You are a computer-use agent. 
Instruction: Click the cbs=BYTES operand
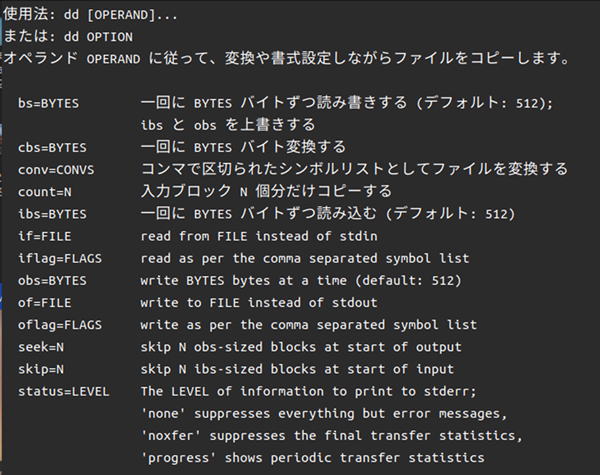tap(52, 148)
